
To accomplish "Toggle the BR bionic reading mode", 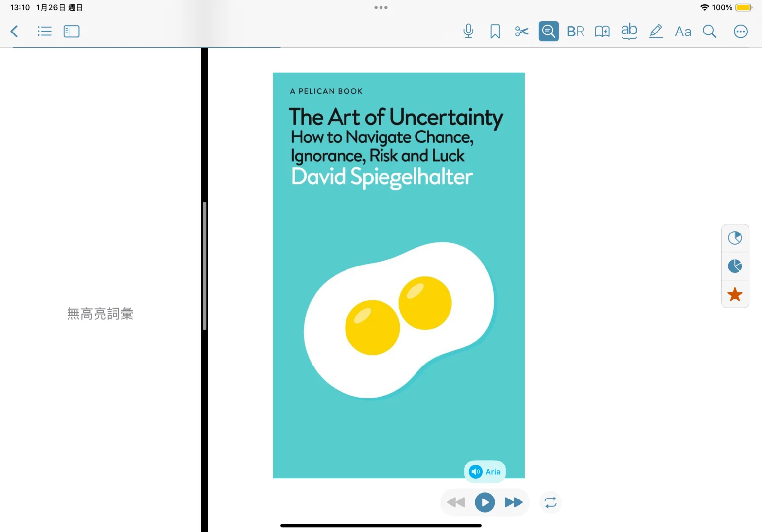I will point(575,32).
